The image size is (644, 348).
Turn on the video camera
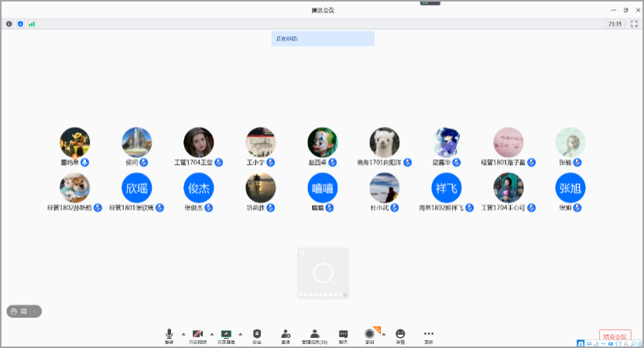click(198, 334)
